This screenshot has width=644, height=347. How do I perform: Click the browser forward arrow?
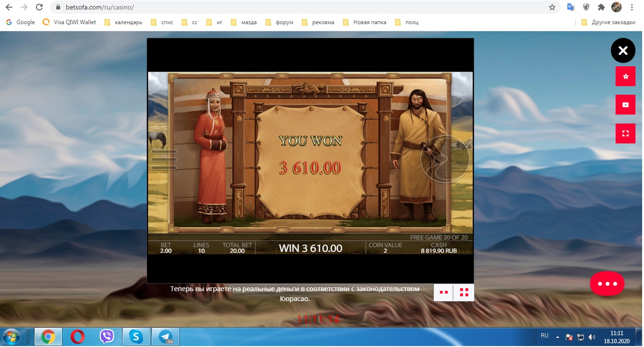(x=24, y=7)
